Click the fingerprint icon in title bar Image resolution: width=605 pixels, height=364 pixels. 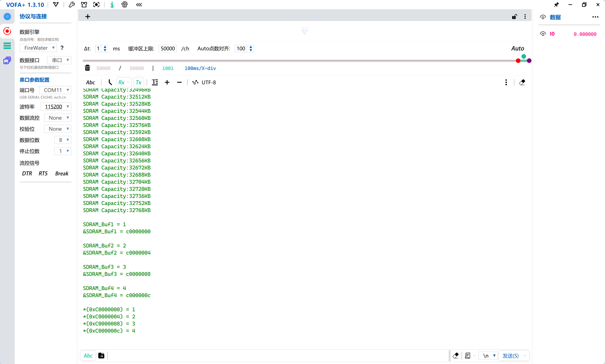pyautogui.click(x=125, y=5)
